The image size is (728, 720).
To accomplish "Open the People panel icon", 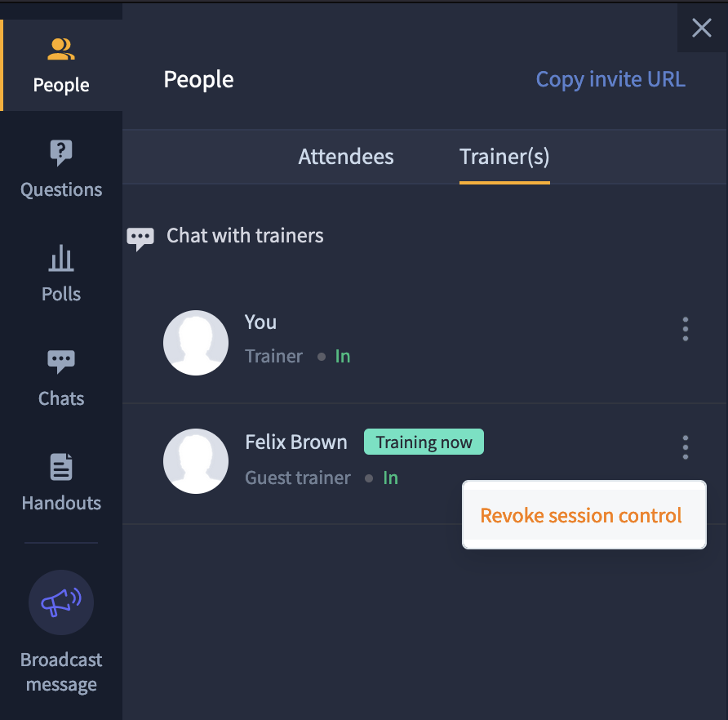I will [x=61, y=49].
